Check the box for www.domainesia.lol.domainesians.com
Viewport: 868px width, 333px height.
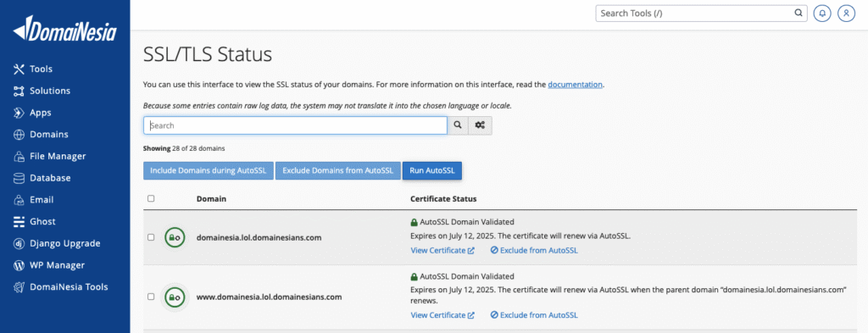(151, 297)
